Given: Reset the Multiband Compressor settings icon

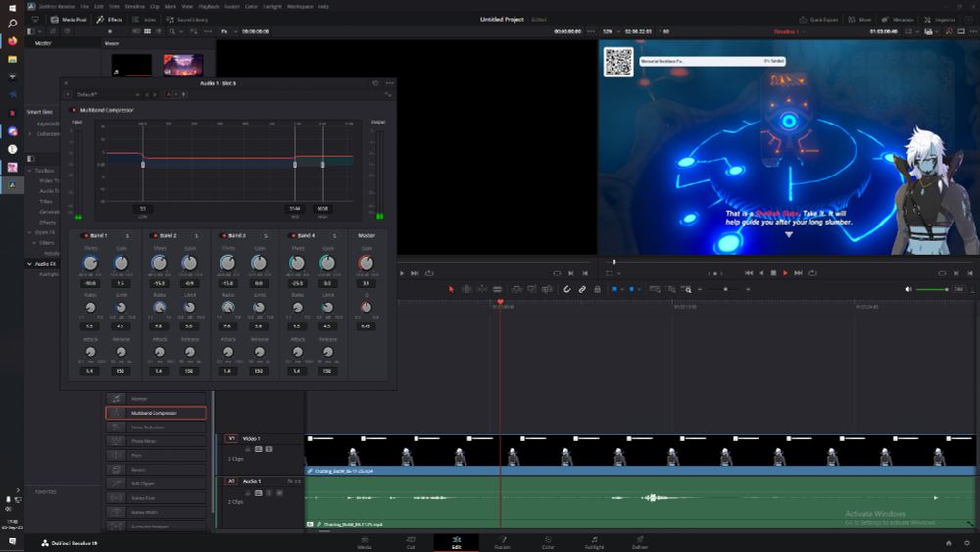Looking at the screenshot, I should [x=375, y=83].
